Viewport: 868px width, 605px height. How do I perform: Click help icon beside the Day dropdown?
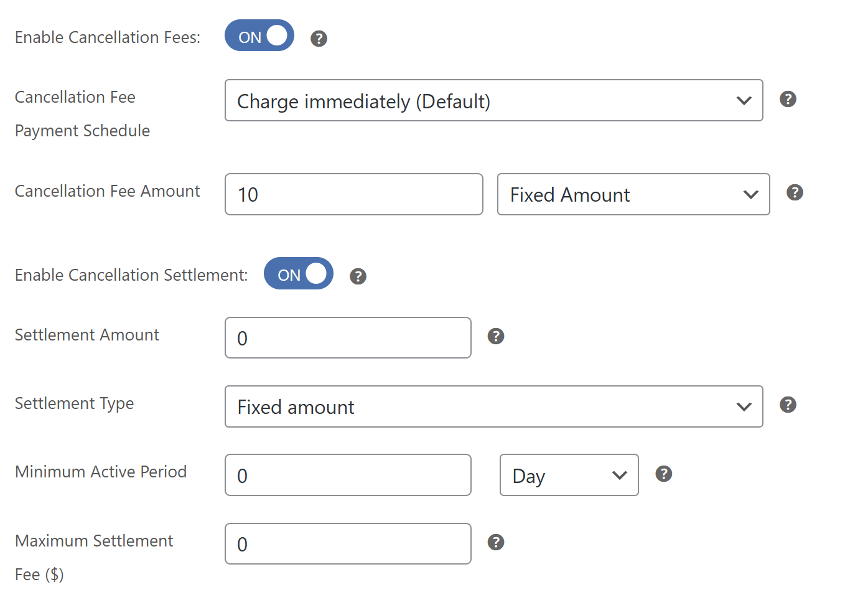(x=664, y=474)
